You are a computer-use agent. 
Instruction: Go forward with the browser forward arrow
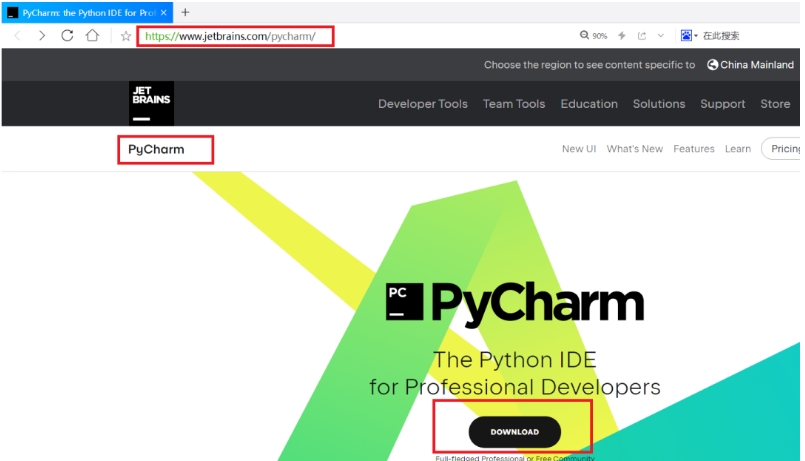(42, 35)
